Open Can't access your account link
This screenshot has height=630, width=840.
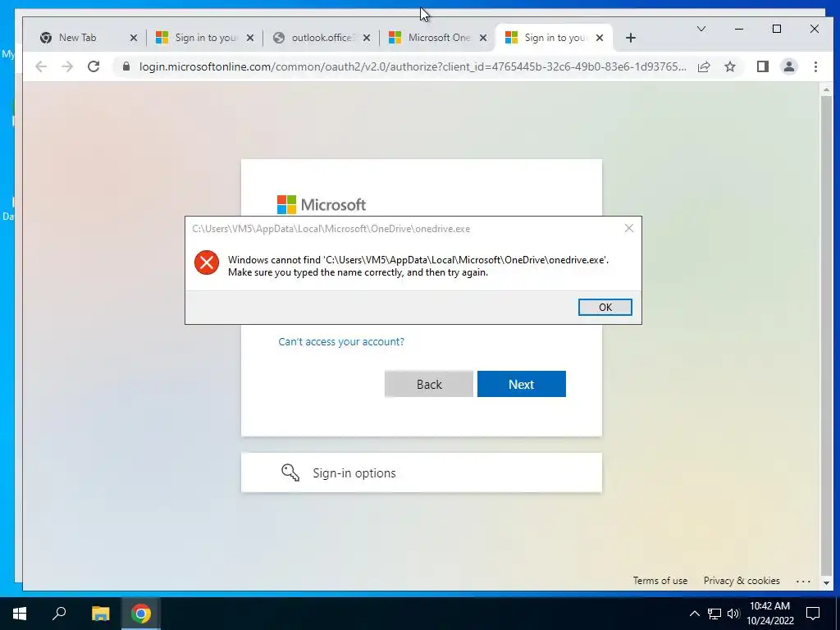pyautogui.click(x=341, y=342)
